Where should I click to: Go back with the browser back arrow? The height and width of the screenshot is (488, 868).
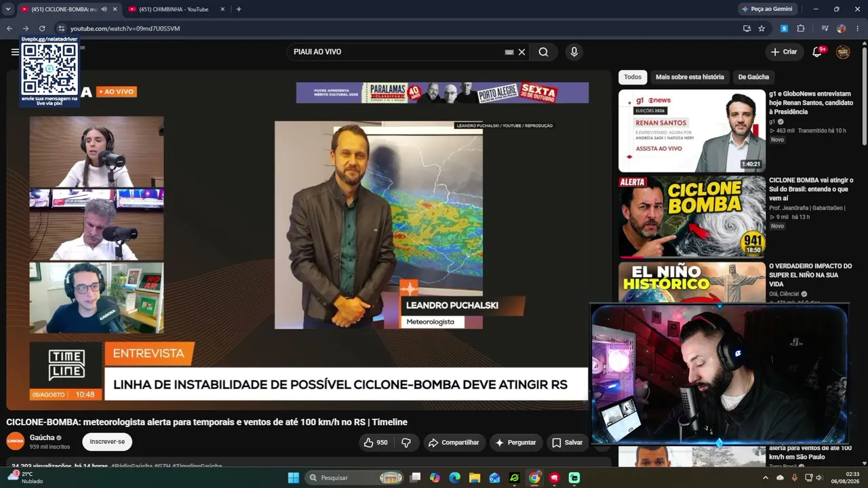[9, 28]
